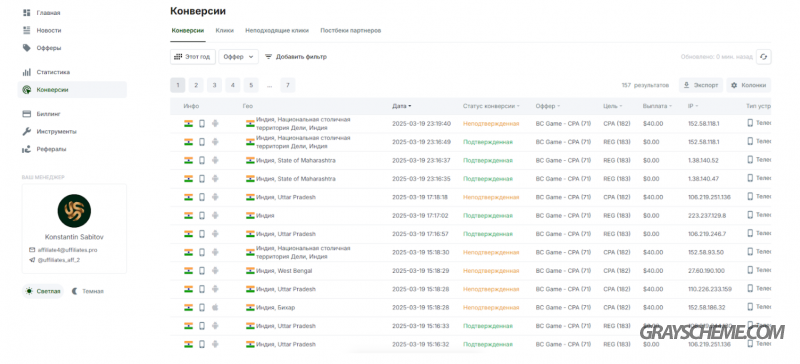The image size is (800, 364).
Task: Click Индия, West Bengal geo cell
Action: pos(279,271)
